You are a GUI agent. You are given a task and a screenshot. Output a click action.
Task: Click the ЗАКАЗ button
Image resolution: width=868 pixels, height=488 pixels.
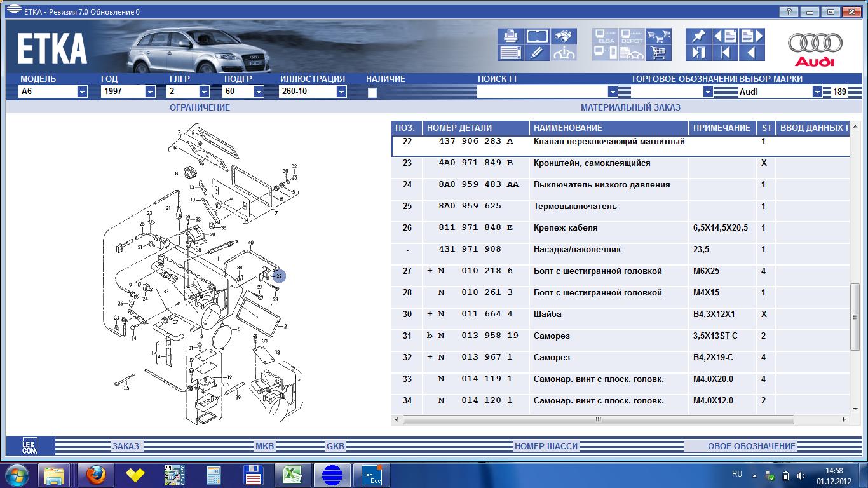click(126, 446)
